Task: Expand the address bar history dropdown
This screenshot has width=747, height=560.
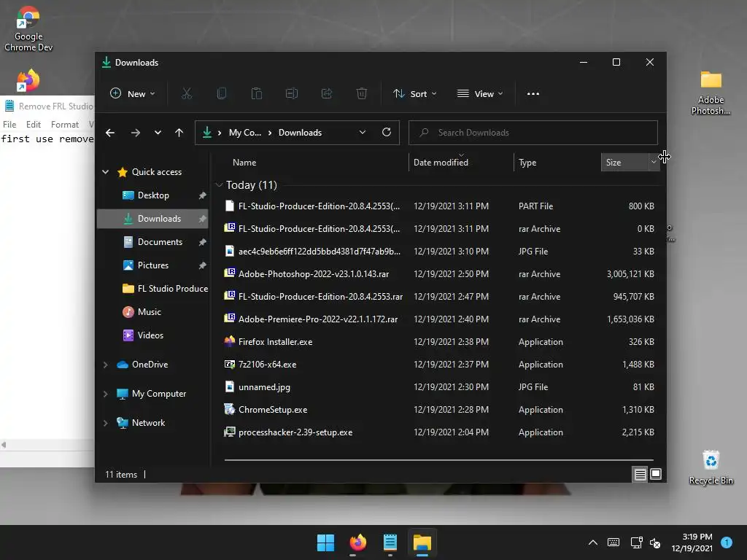Action: pos(363,133)
